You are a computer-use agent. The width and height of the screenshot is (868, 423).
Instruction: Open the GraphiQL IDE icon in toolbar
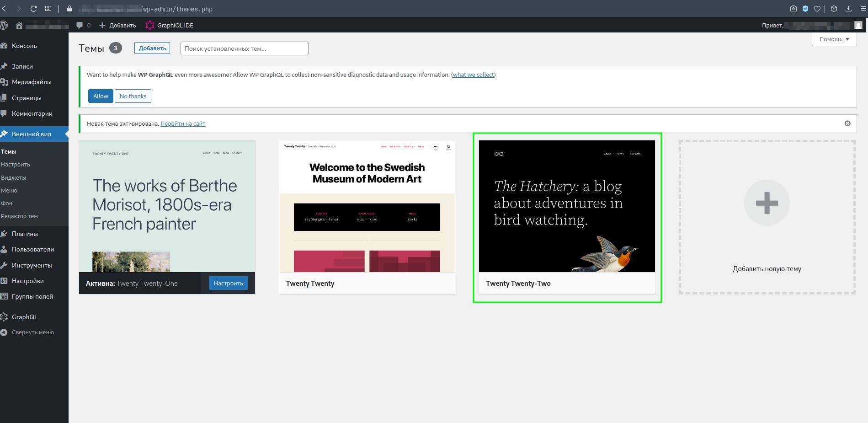click(150, 25)
